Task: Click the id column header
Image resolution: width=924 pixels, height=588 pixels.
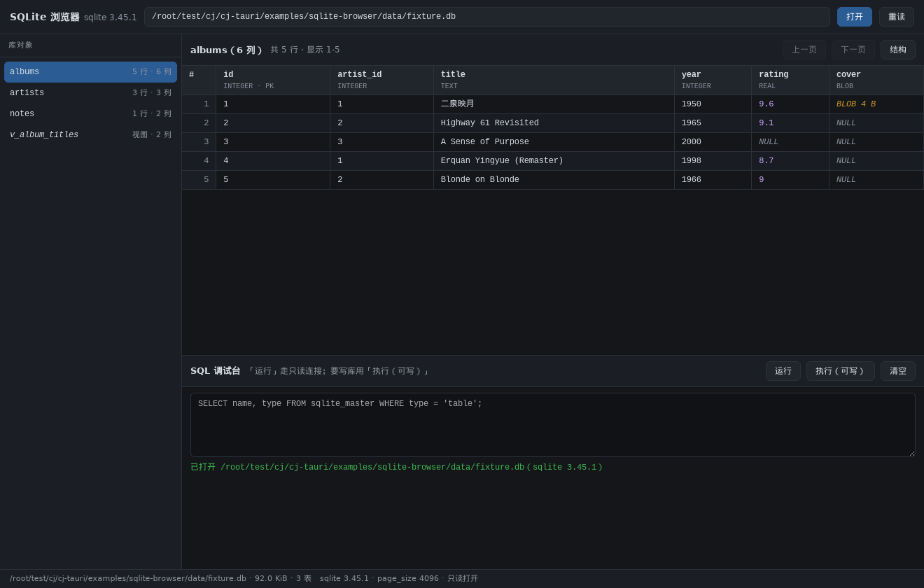Action: point(273,80)
